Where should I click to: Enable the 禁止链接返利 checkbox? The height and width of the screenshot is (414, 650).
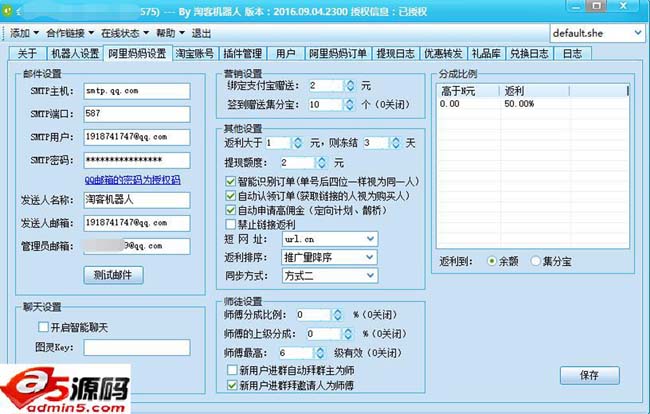click(230, 225)
